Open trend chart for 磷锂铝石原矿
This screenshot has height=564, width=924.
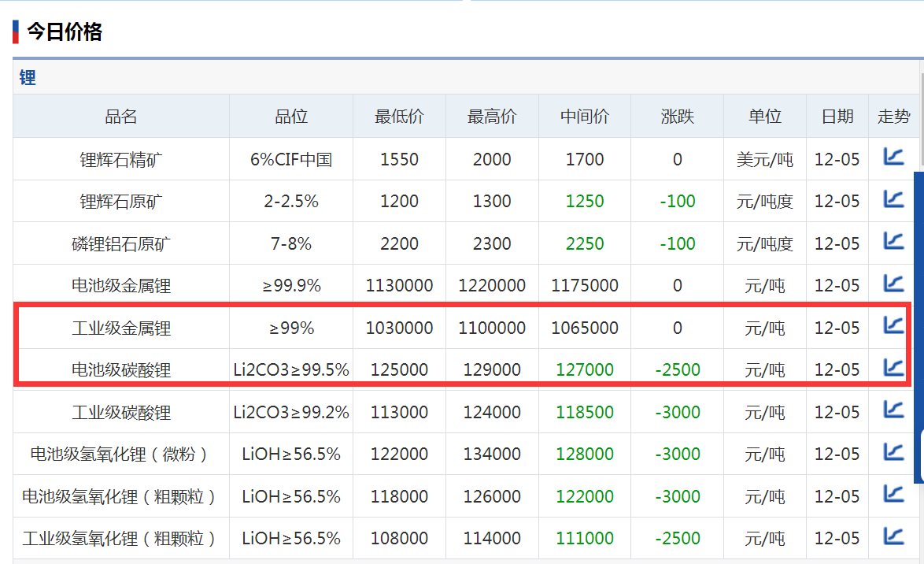click(893, 241)
